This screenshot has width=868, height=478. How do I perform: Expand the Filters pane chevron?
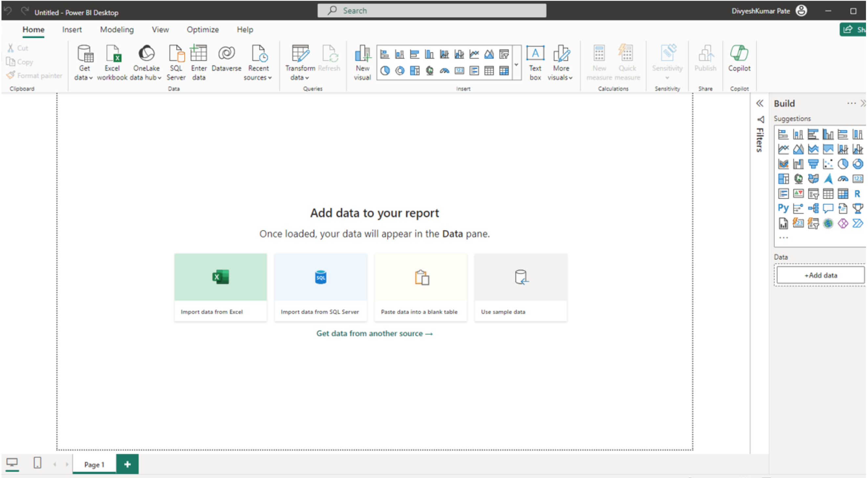pyautogui.click(x=760, y=103)
